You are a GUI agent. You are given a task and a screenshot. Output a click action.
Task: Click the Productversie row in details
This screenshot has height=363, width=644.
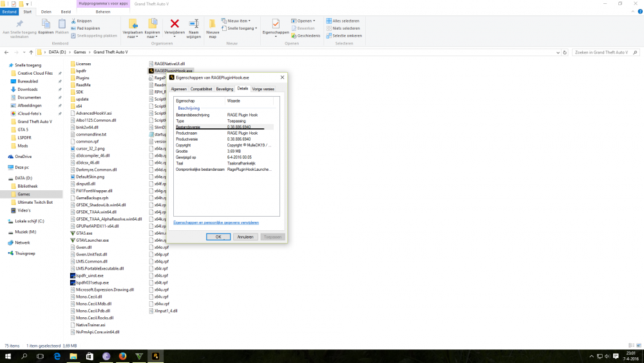225,139
